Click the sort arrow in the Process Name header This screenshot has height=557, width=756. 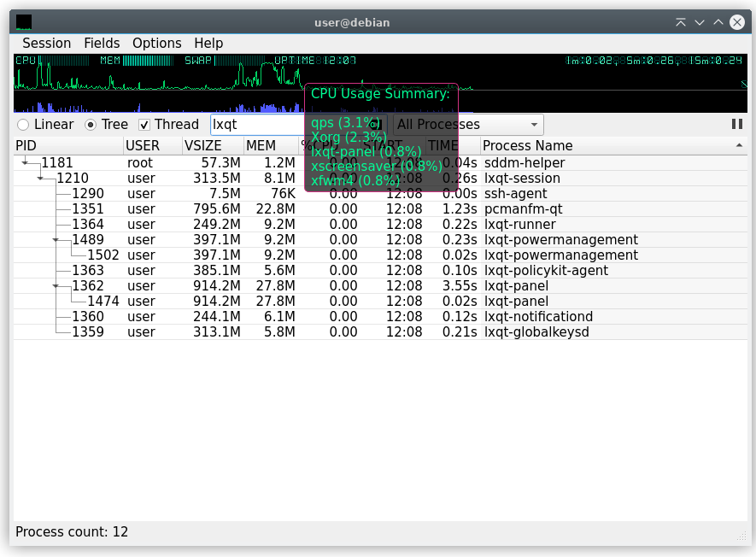[739, 146]
